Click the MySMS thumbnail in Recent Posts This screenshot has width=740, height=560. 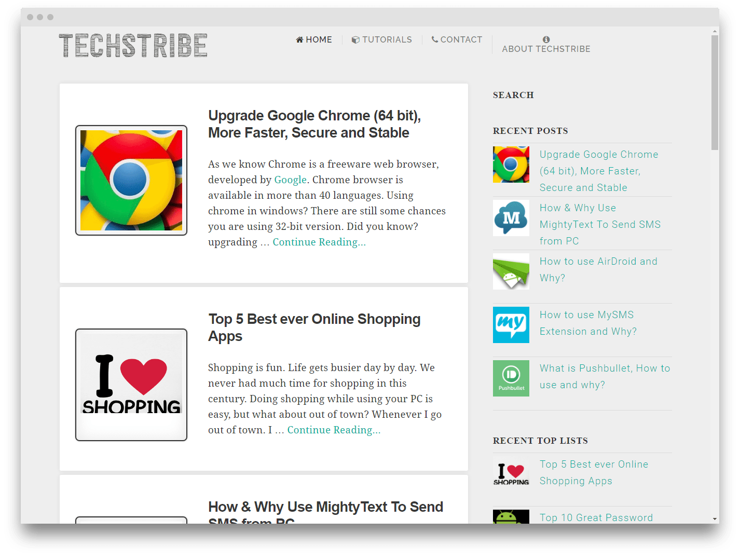click(511, 325)
